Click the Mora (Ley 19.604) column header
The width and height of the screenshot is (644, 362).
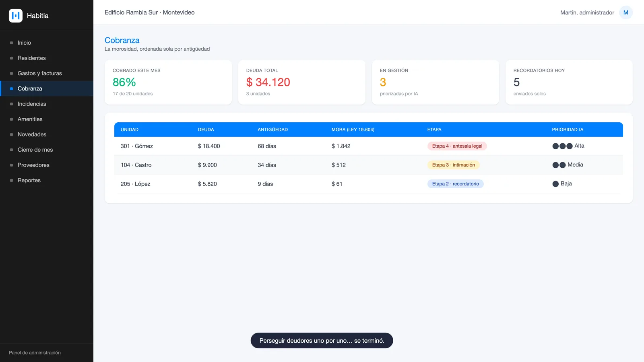coord(353,130)
